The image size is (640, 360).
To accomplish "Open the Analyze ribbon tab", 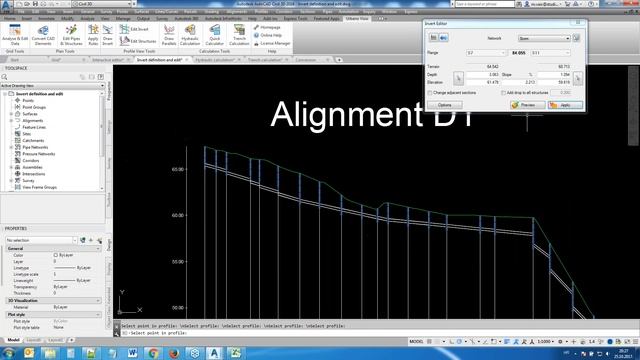I will pos(87,19).
